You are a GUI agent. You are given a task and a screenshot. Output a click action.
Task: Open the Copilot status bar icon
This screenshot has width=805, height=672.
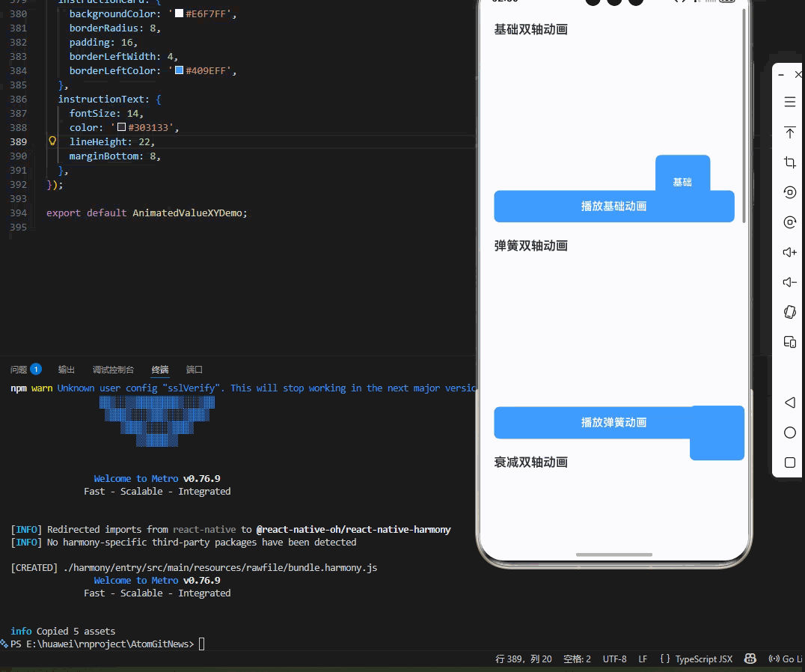pyautogui.click(x=750, y=659)
